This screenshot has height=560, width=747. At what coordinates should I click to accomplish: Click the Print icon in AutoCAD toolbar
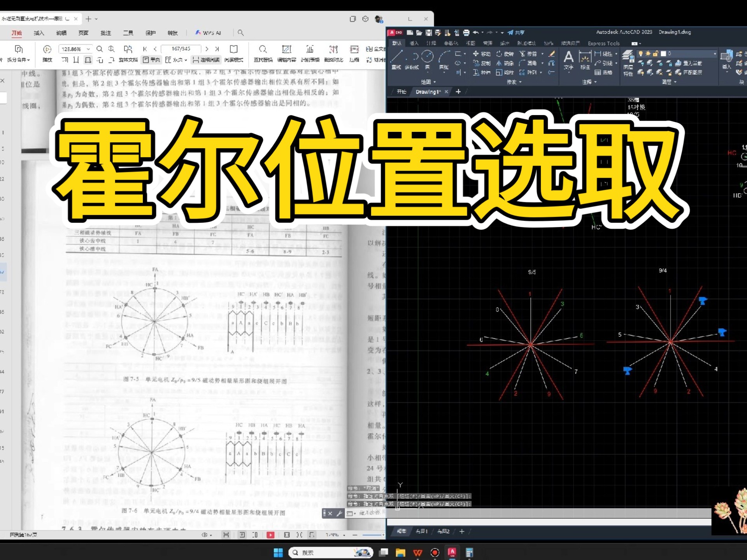point(466,33)
